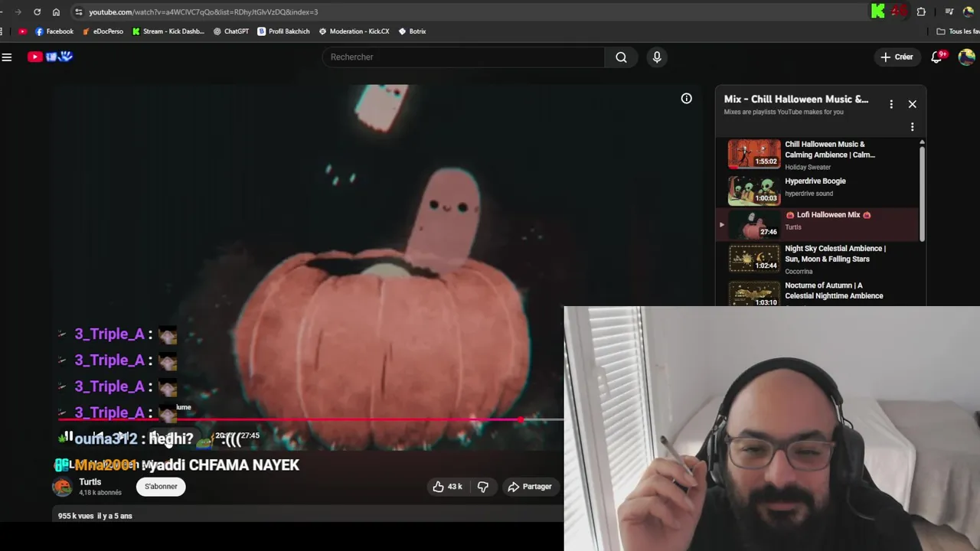Open the browser extensions puzzle icon
Viewport: 980px width, 551px height.
coord(921,11)
